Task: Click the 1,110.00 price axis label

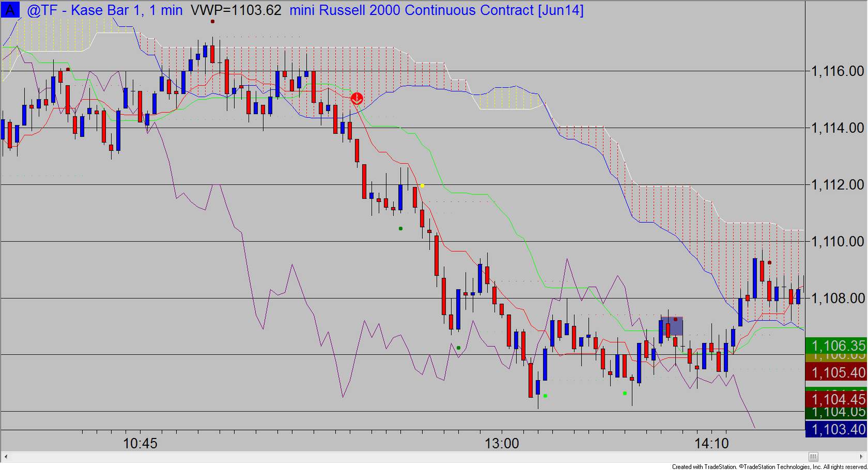Action: (x=837, y=241)
